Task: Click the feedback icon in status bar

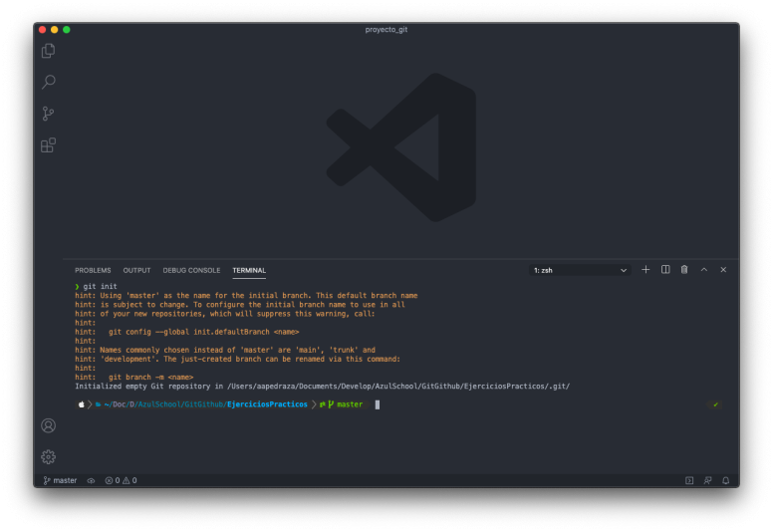Action: [707, 480]
